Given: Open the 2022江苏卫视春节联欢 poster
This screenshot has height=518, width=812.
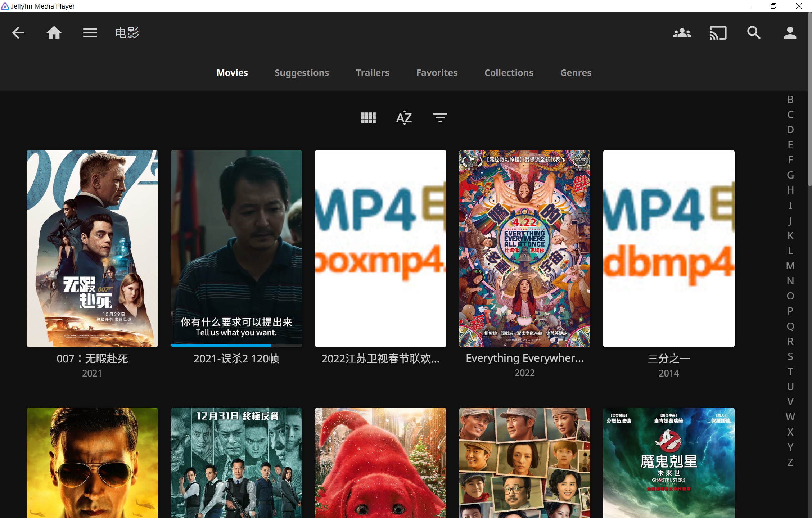Looking at the screenshot, I should tap(380, 248).
